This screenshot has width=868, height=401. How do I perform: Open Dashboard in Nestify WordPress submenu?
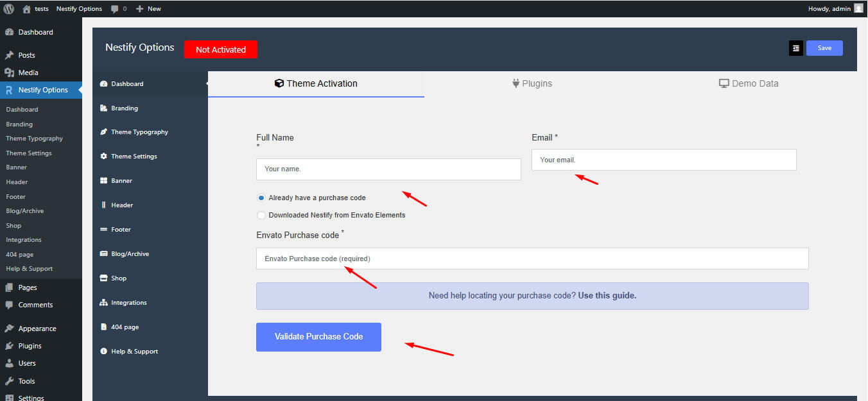[x=22, y=110]
